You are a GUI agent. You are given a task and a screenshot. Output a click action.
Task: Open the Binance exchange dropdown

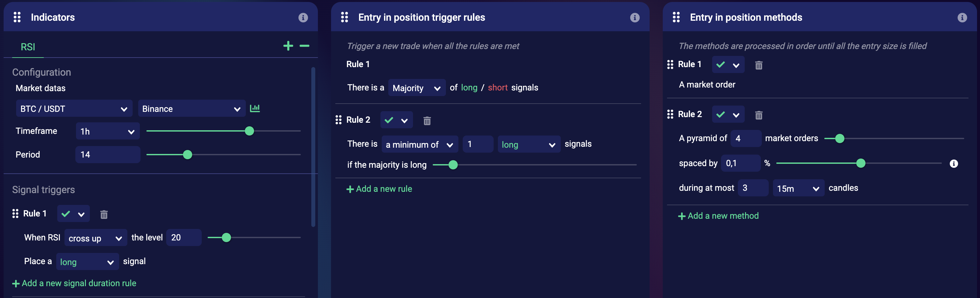tap(191, 109)
